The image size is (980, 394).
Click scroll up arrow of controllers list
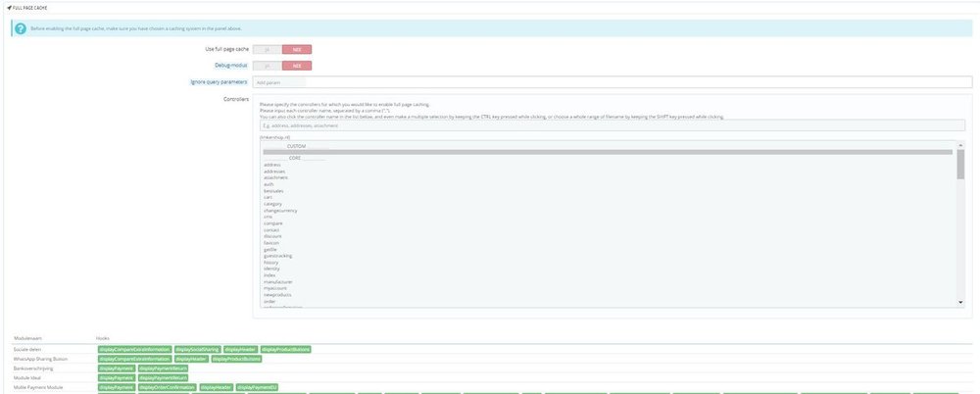(960, 145)
